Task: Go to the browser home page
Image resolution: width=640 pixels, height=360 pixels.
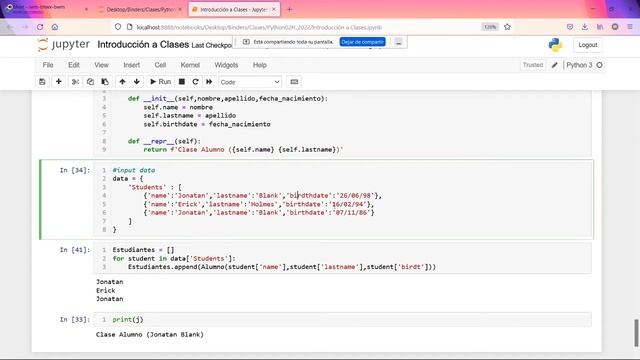Action: click(55, 27)
